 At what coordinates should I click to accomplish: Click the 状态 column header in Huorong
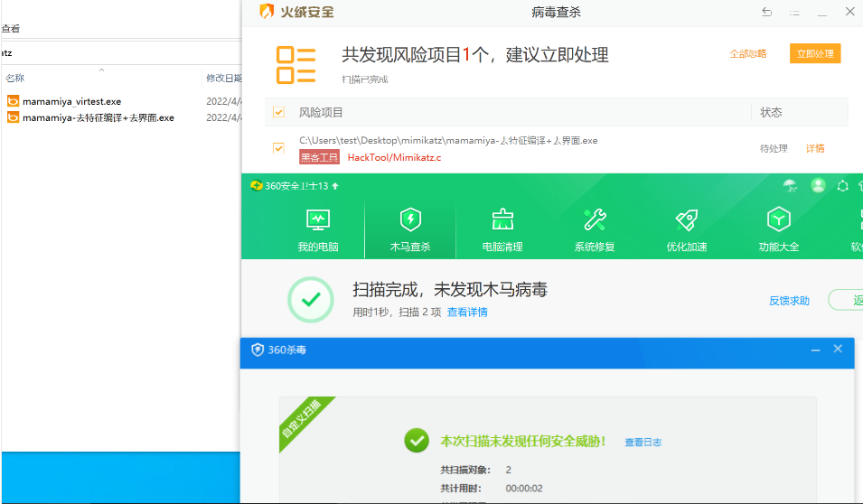771,112
